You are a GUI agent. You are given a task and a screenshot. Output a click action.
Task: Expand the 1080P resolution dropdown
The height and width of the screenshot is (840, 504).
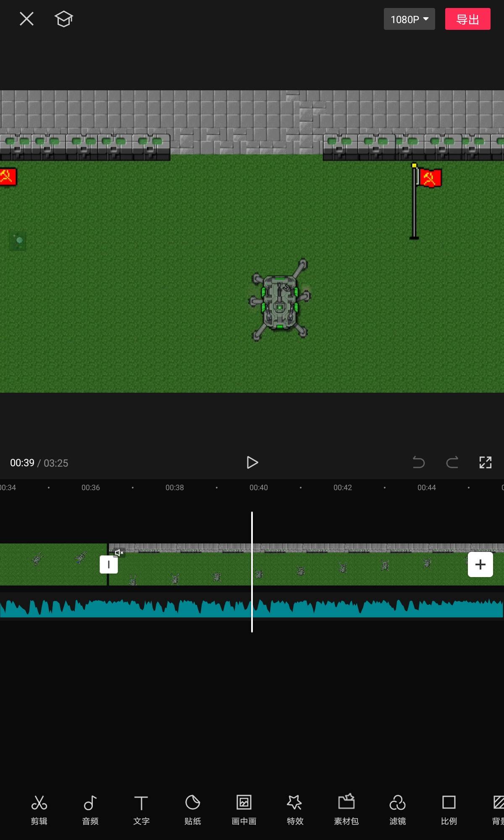tap(409, 19)
